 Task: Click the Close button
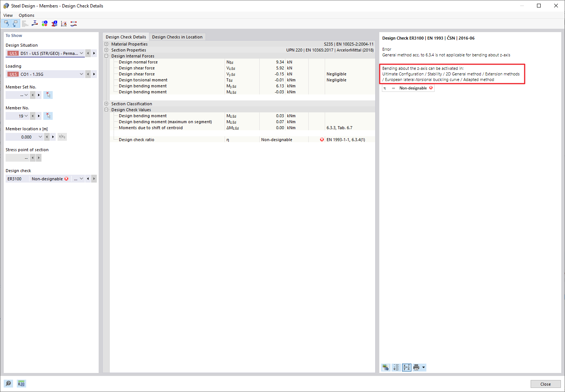click(546, 384)
